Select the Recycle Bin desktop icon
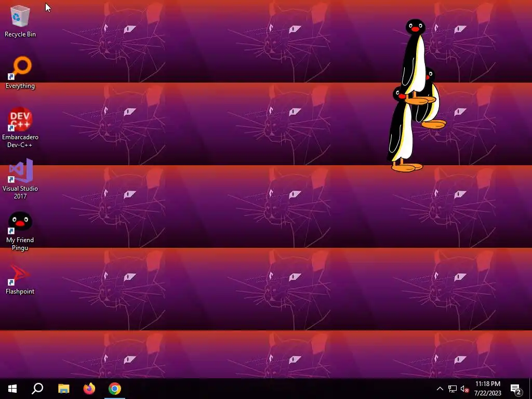The image size is (532, 399). [x=20, y=21]
